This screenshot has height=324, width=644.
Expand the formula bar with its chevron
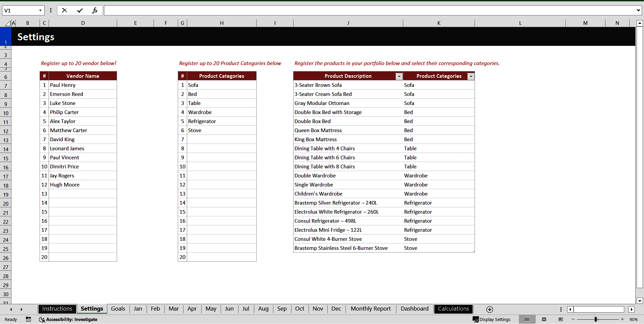[x=639, y=10]
